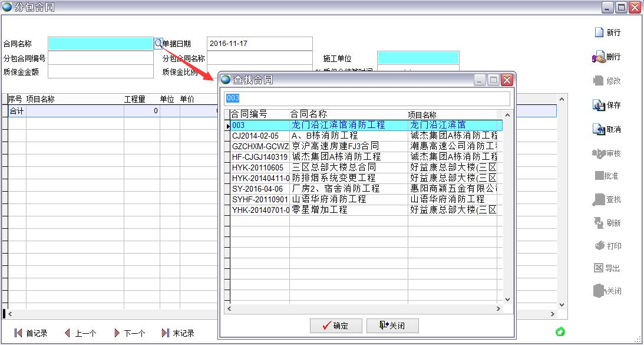The height and width of the screenshot is (345, 644).
Task: Click the magnifier icon beside 合同名称 field
Action: coord(158,44)
